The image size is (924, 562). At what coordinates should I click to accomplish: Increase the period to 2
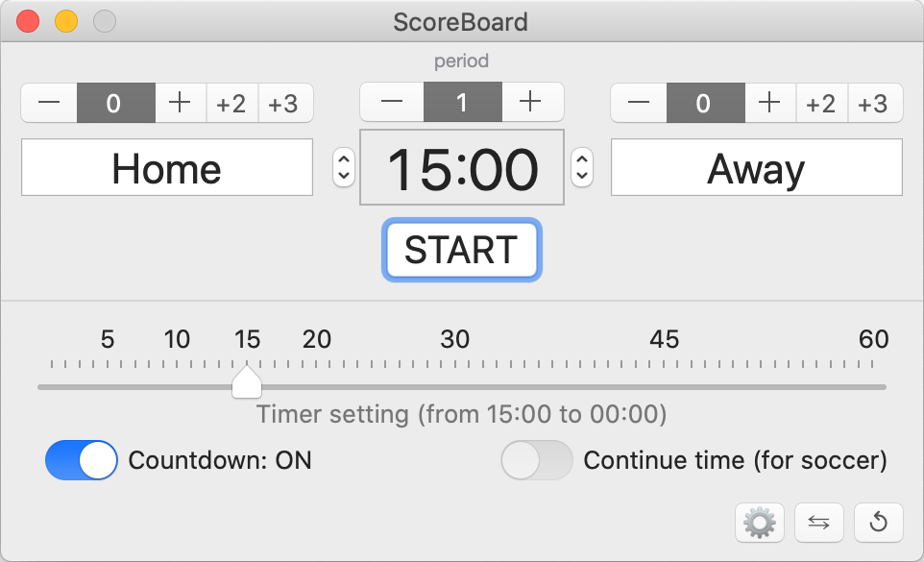(532, 103)
